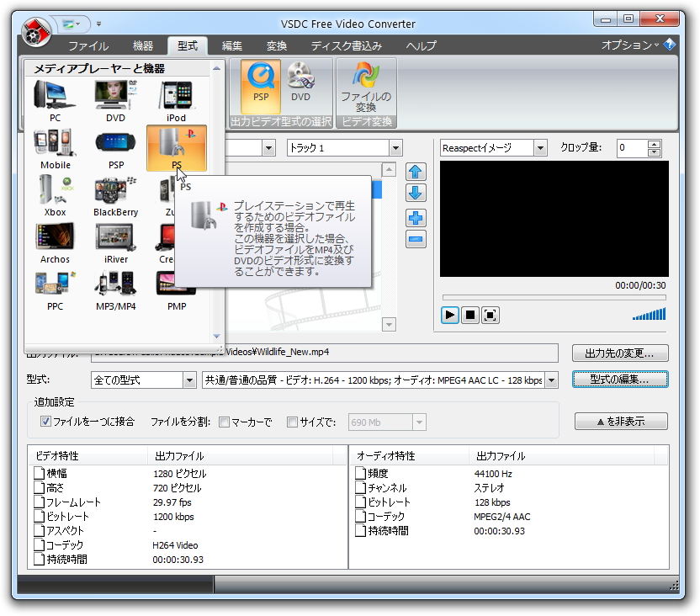Move file up with the blue up arrow
This screenshot has width=700, height=616.
tap(416, 172)
